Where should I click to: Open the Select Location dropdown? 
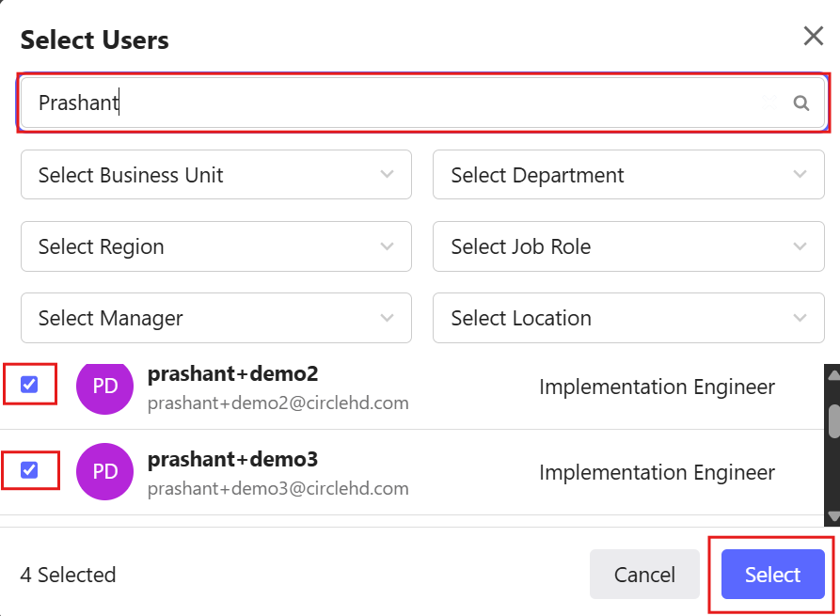coord(628,318)
